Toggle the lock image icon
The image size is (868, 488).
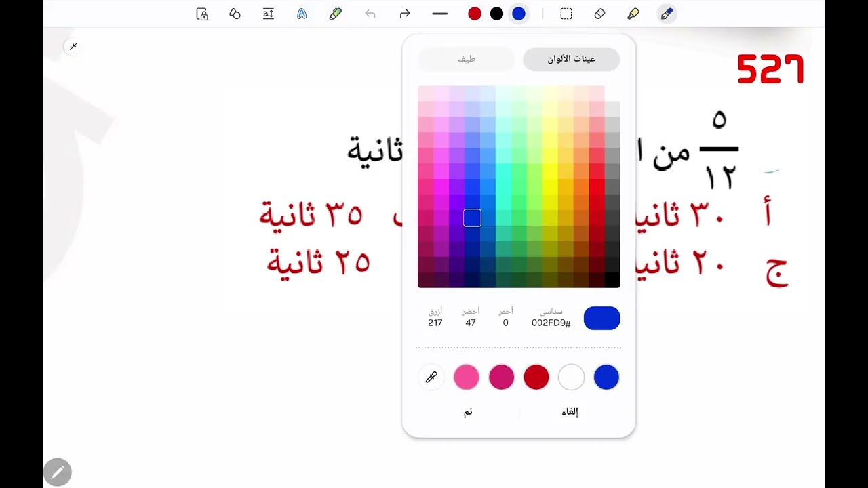click(x=202, y=14)
